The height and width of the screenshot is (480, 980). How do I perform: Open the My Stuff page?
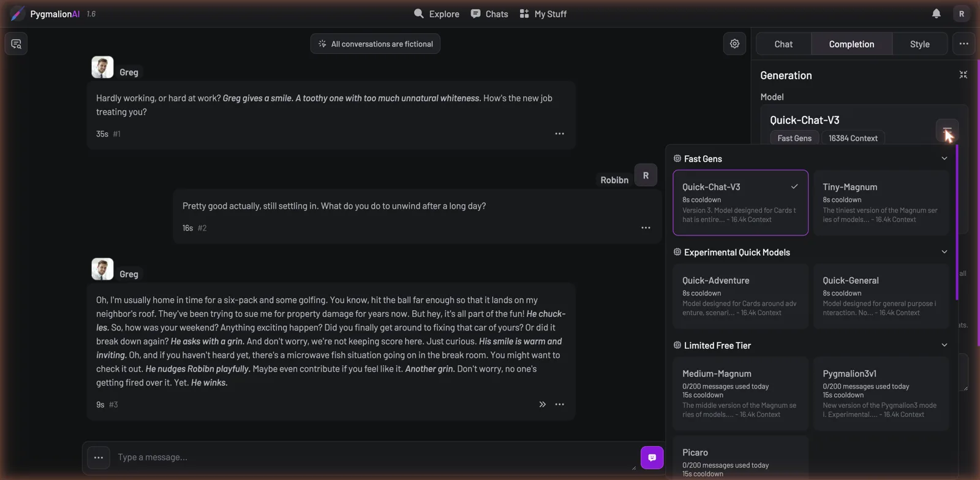[543, 13]
